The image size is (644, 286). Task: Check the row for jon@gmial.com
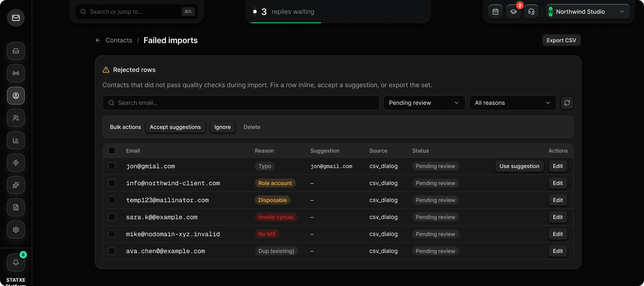pos(112,166)
